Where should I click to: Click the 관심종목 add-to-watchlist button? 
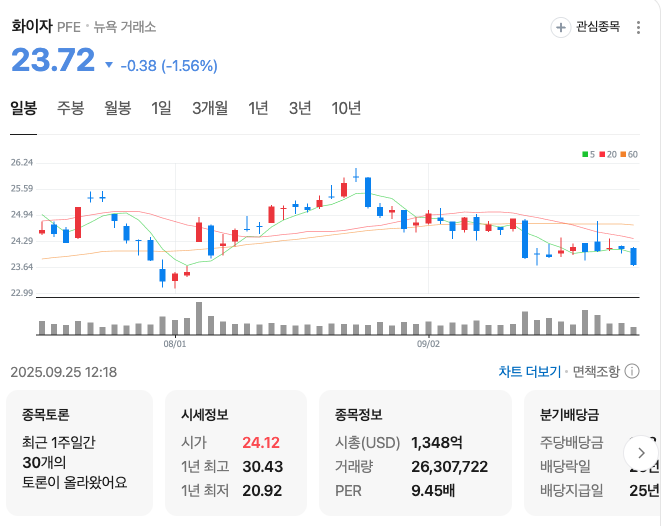click(x=585, y=27)
